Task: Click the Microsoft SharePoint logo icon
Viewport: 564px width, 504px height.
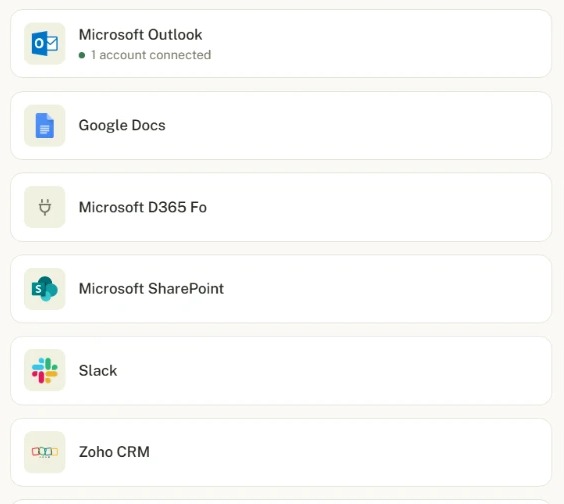Action: [x=45, y=289]
